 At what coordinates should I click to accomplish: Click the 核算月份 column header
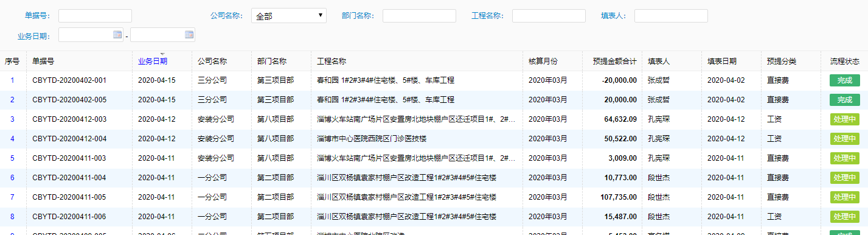(543, 61)
